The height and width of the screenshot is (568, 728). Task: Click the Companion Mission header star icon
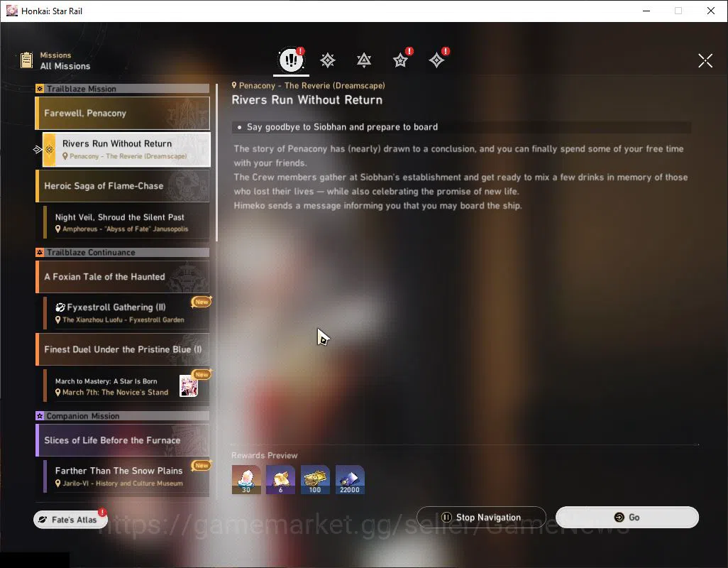(40, 415)
